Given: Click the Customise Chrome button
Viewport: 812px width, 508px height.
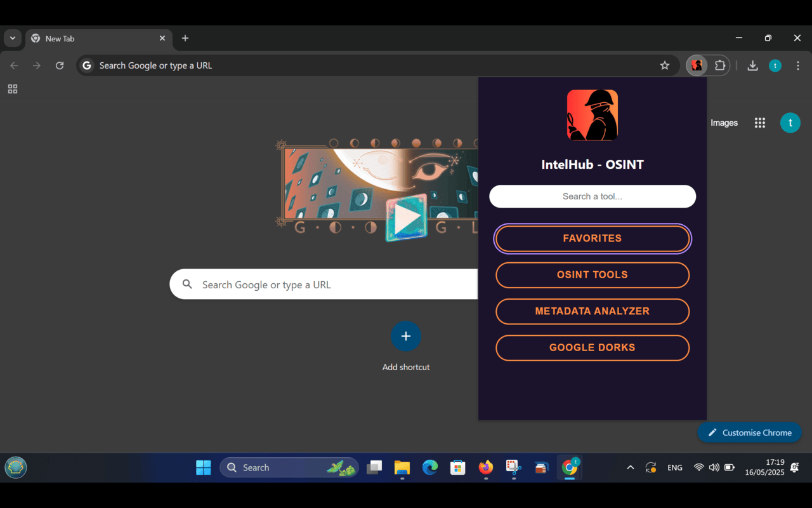Looking at the screenshot, I should tap(749, 432).
